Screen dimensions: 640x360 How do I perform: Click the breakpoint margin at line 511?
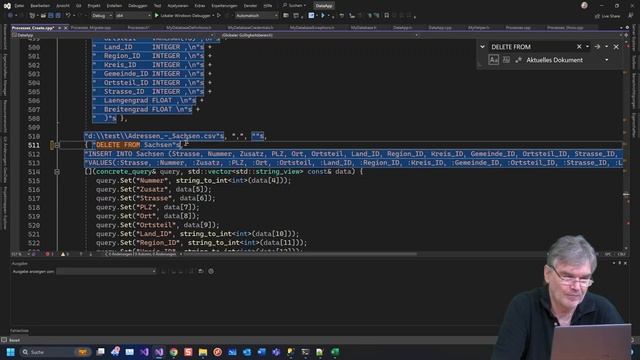pos(16,145)
